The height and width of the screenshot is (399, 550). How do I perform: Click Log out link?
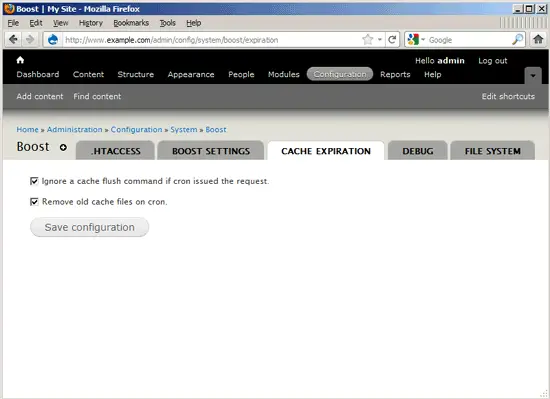493,61
